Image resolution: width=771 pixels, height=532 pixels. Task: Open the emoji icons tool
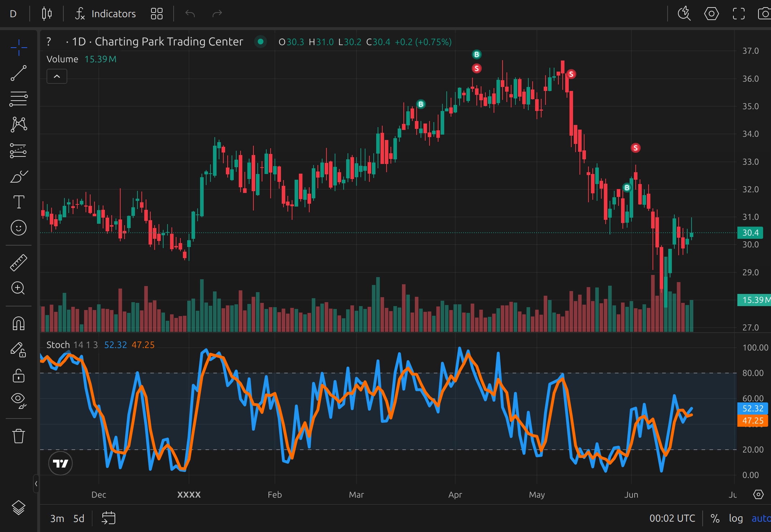pos(19,228)
